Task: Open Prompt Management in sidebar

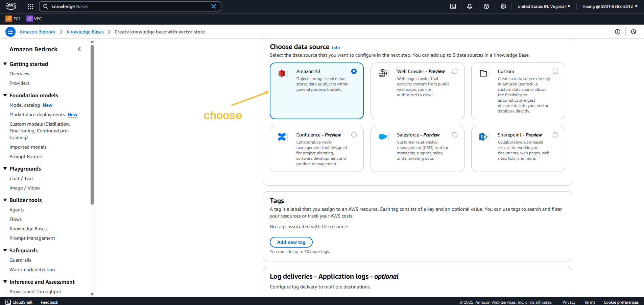Action: click(32, 238)
